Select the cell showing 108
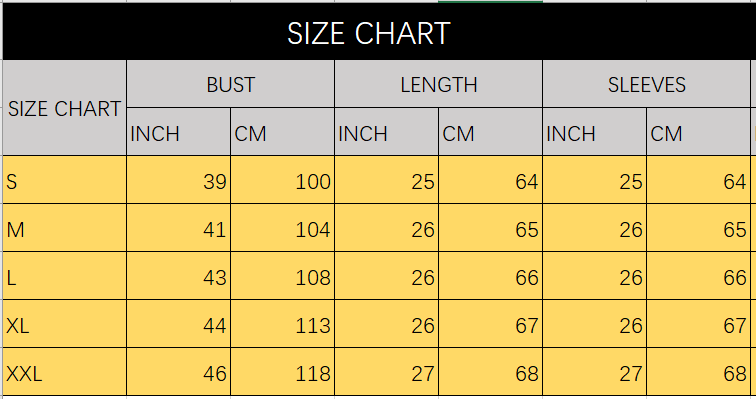 coord(283,276)
